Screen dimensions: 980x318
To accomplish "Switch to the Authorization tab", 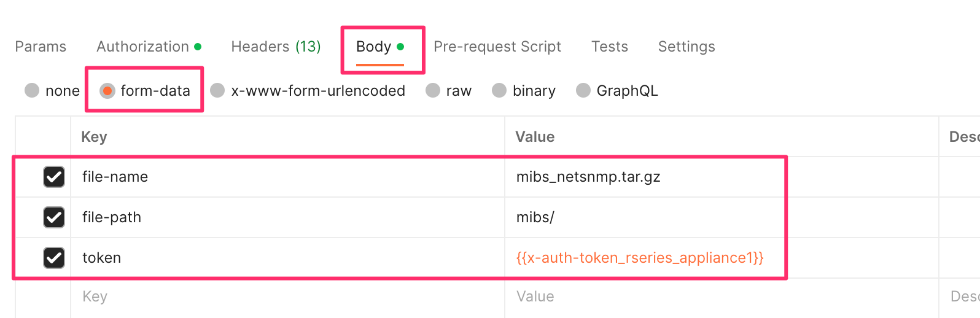I will (149, 47).
